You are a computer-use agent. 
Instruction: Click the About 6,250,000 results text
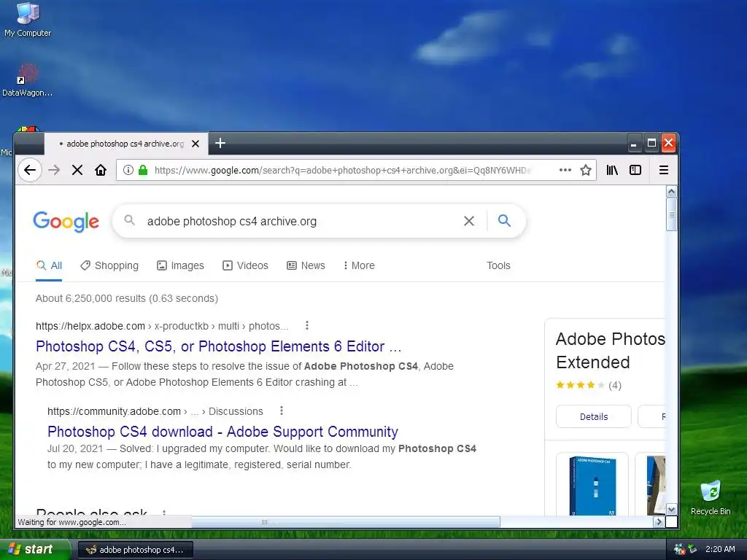(127, 298)
